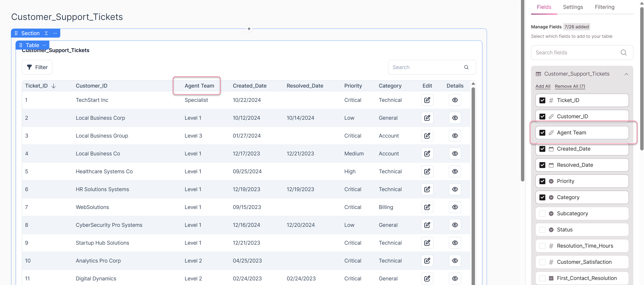Click the Resolved_Date column header

(x=305, y=86)
